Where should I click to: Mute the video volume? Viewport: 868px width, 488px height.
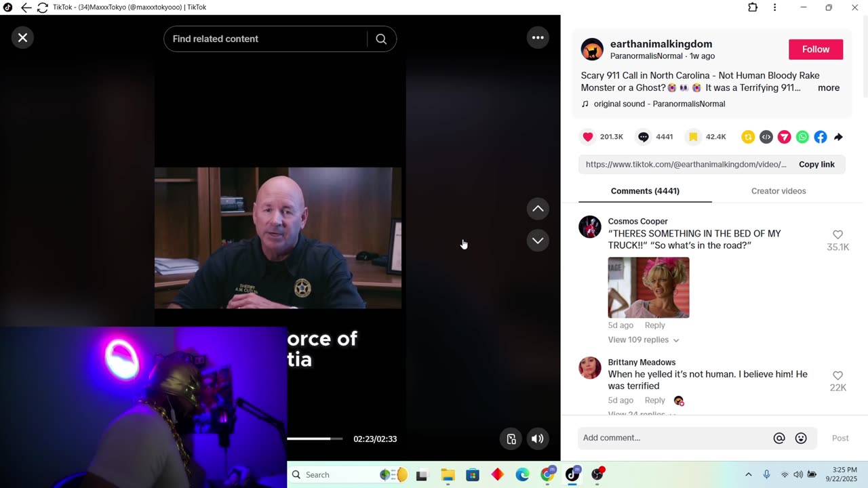pos(537,439)
